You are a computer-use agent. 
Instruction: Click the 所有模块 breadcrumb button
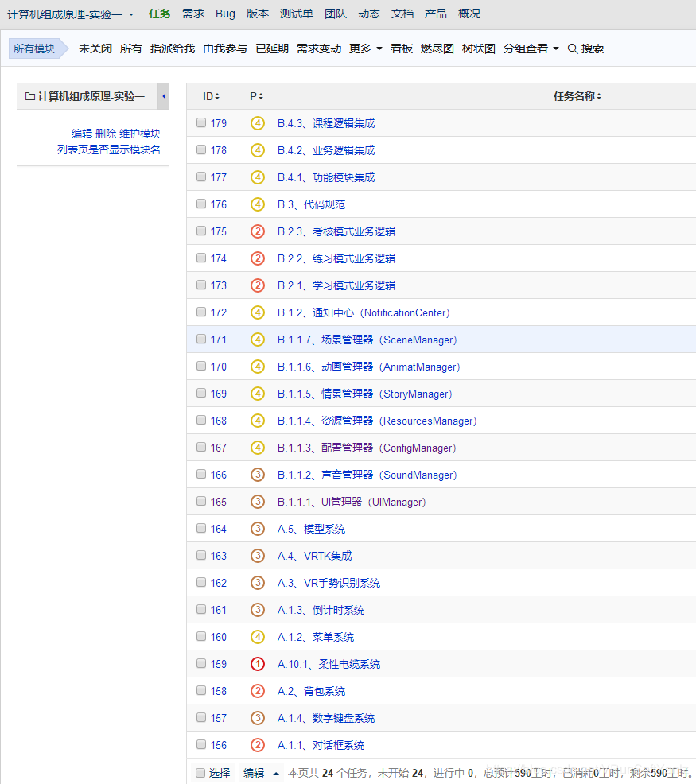[x=37, y=49]
